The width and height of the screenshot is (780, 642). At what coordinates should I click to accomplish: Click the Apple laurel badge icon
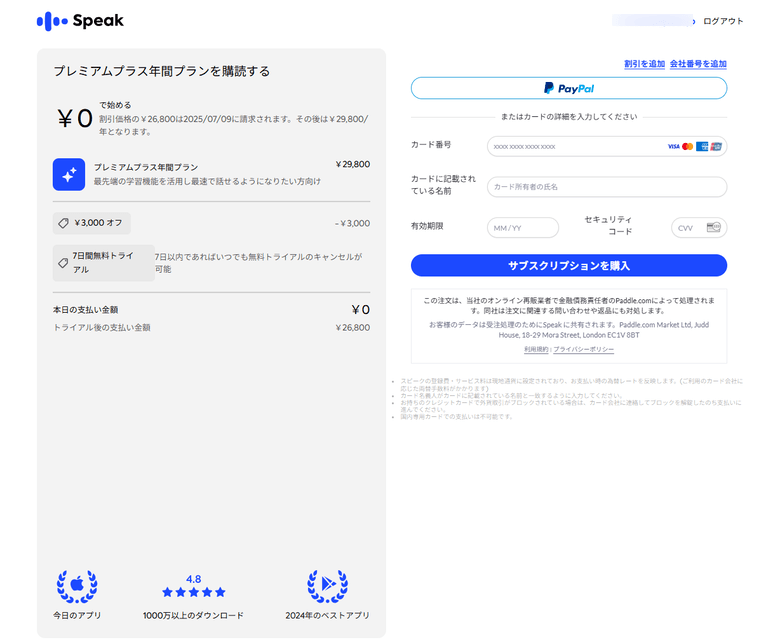pyautogui.click(x=77, y=586)
